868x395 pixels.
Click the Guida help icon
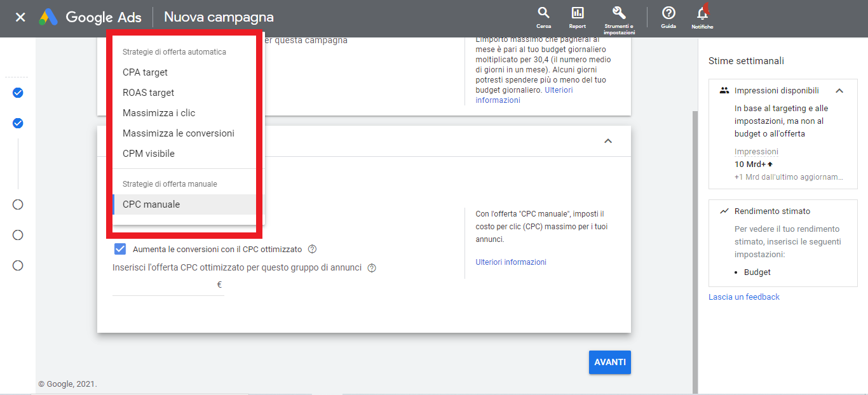[668, 14]
